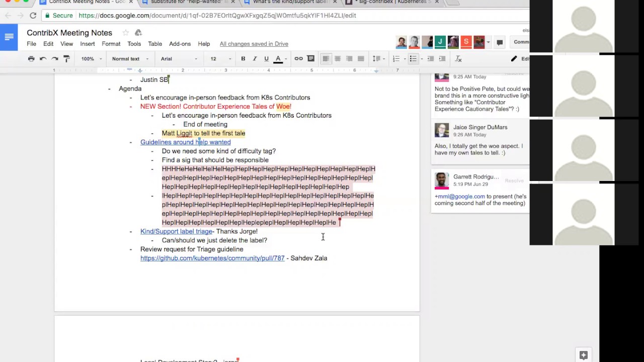644x362 pixels.
Task: Open the chat icon beside the avatars
Action: 500,42
